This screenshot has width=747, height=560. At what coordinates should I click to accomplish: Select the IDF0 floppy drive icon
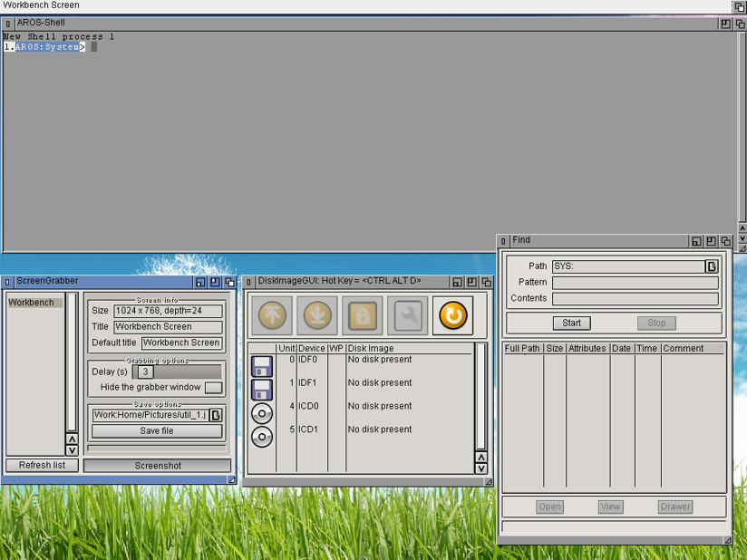click(x=262, y=366)
